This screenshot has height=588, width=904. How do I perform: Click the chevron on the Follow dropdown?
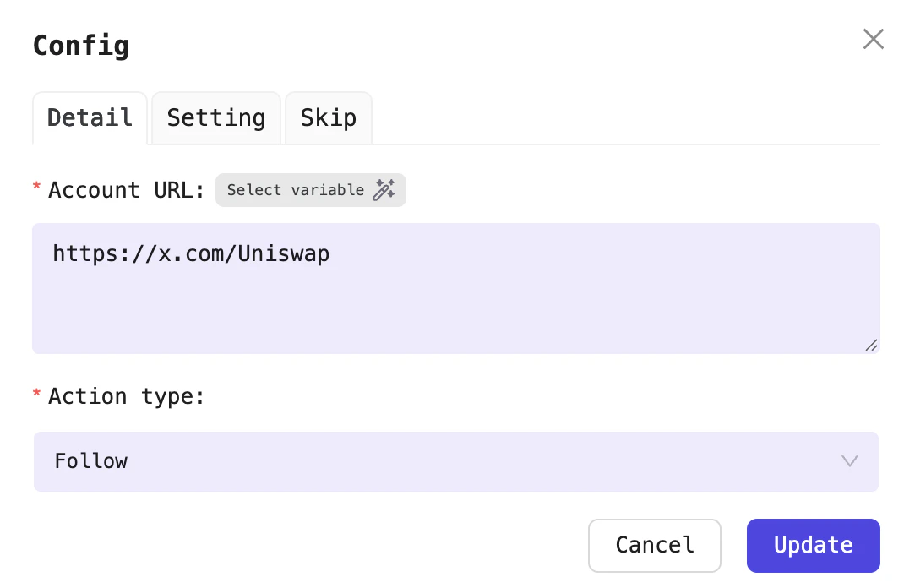[849, 461]
